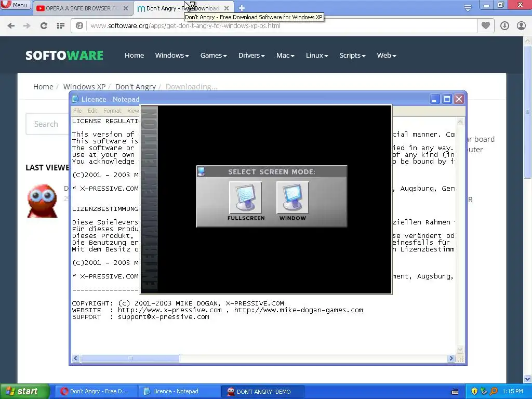
Task: Bookmark page with the heart icon
Action: (x=486, y=25)
